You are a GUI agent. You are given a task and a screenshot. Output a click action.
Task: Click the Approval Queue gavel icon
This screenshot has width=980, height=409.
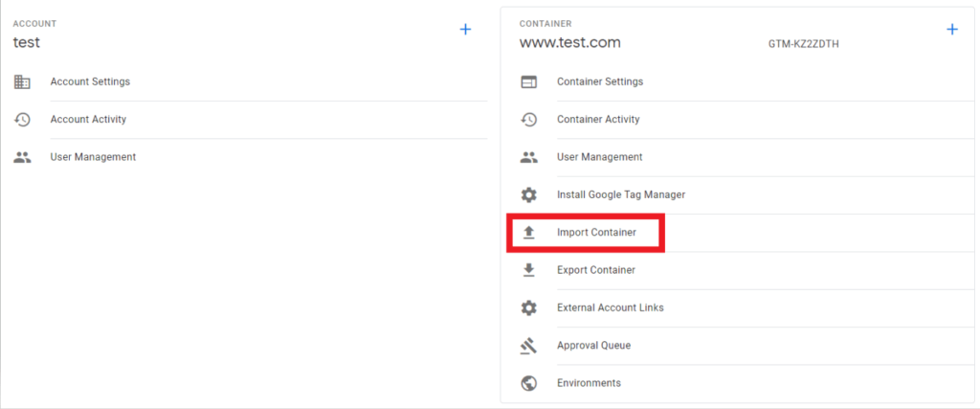(x=528, y=346)
